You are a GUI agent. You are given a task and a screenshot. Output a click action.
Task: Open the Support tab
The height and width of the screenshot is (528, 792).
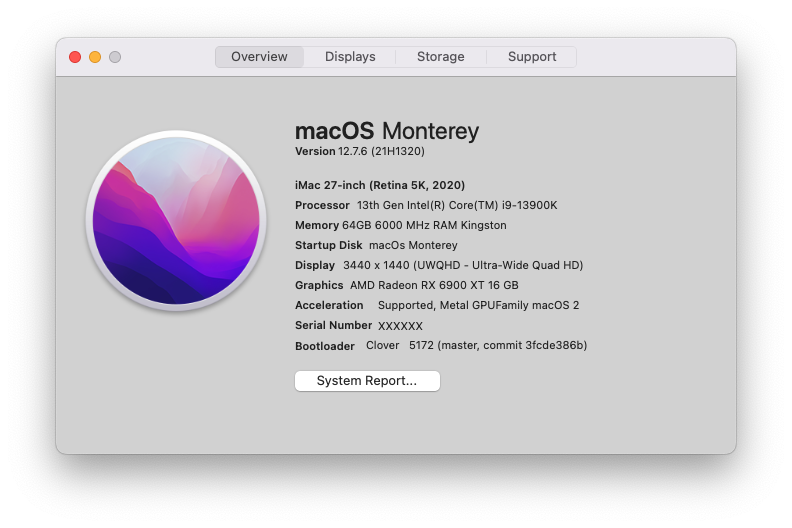(x=532, y=57)
